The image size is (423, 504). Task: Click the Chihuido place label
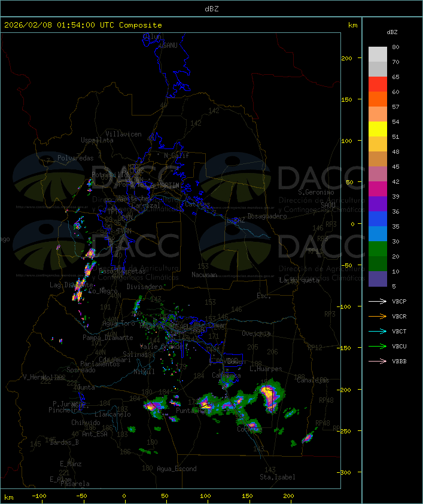[86, 423]
